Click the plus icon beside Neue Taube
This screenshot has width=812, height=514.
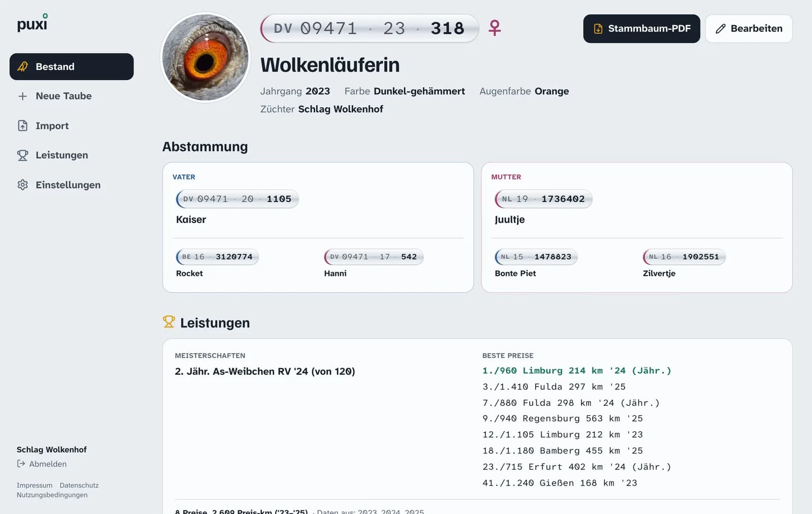click(x=23, y=96)
